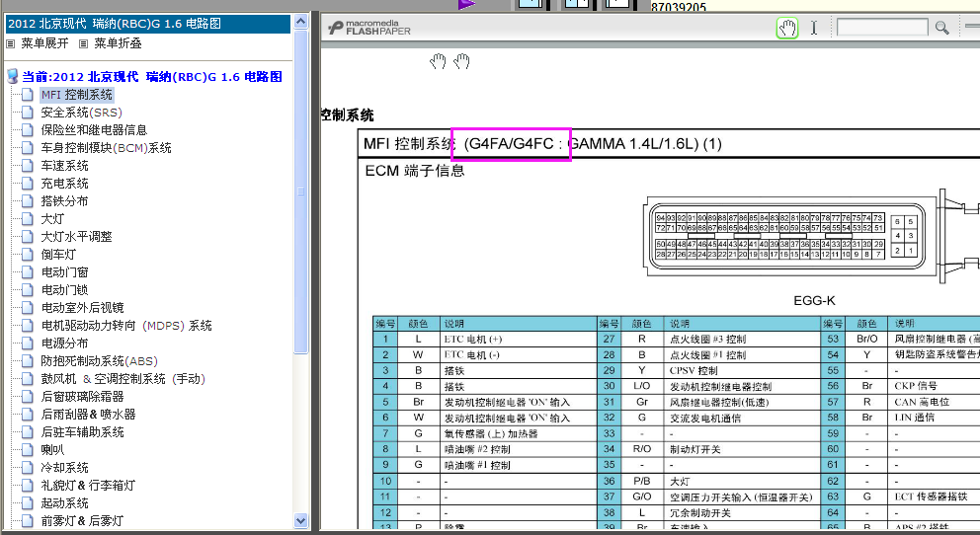Open 充电系统 entry

pyautogui.click(x=64, y=184)
